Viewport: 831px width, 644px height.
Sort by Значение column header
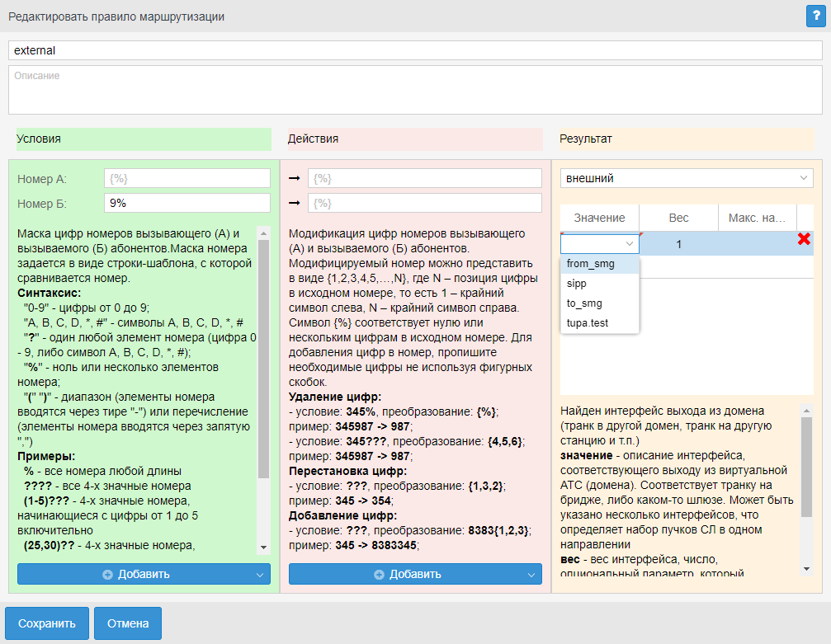[x=599, y=218]
